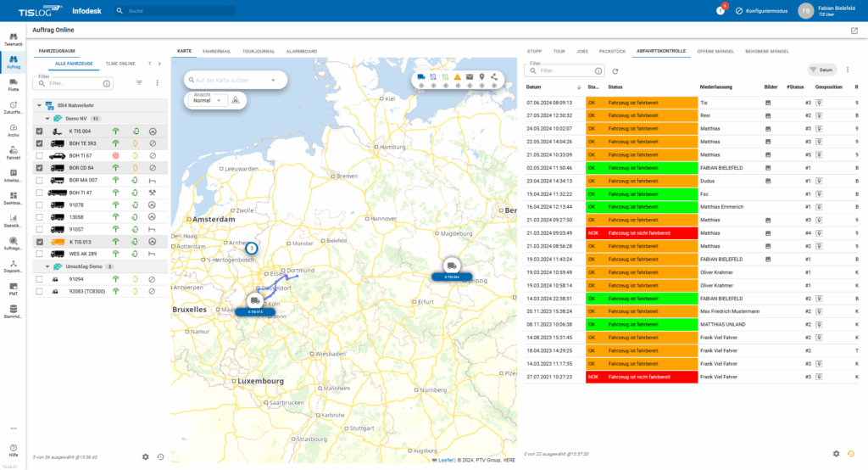Open the Ansicht Normal dropdown

(206, 99)
